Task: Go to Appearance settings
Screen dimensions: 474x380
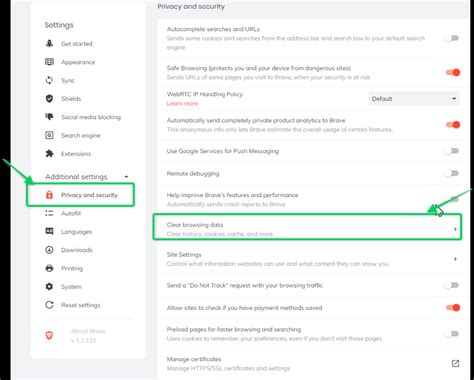Action: click(78, 62)
